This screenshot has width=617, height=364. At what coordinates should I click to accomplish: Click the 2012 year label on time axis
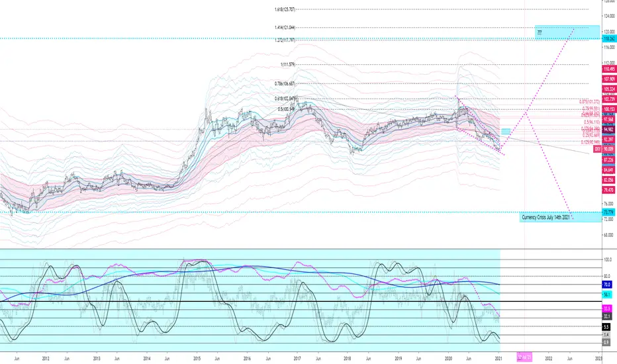click(46, 359)
